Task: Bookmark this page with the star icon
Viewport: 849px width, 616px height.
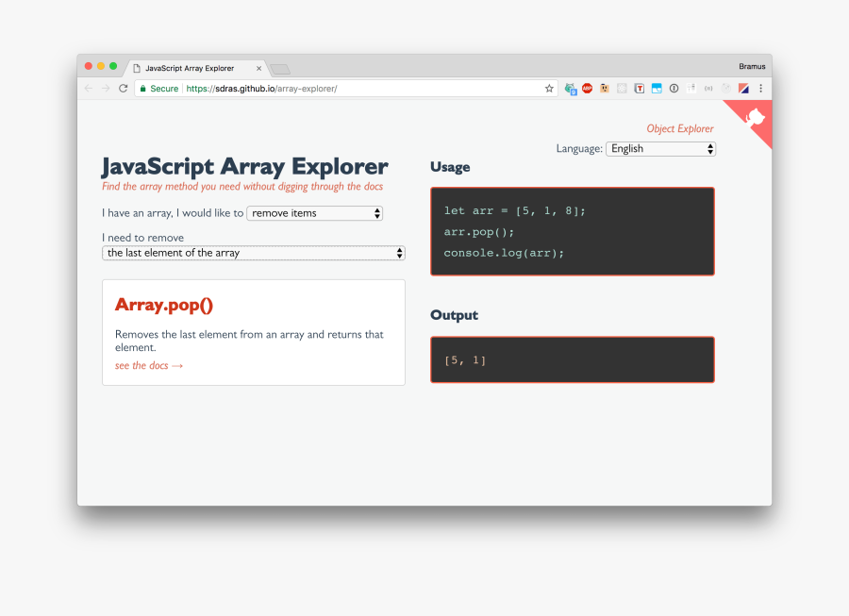Action: click(x=549, y=89)
